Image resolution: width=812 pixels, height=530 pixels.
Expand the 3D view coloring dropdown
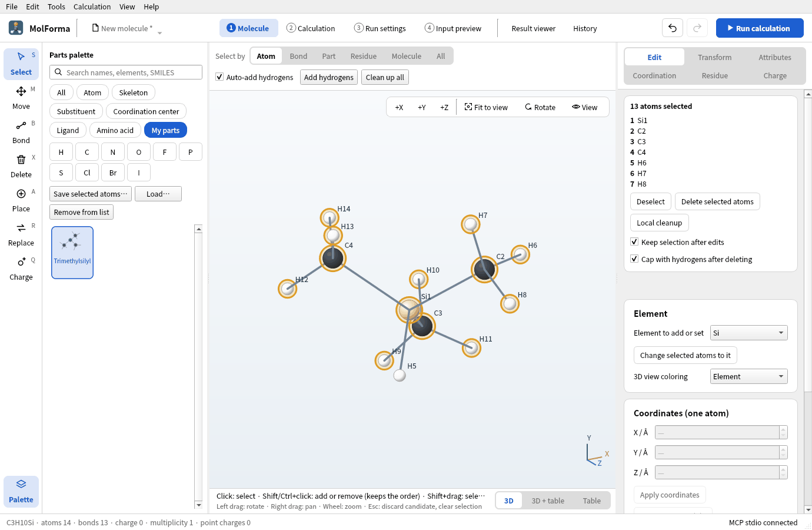(748, 376)
